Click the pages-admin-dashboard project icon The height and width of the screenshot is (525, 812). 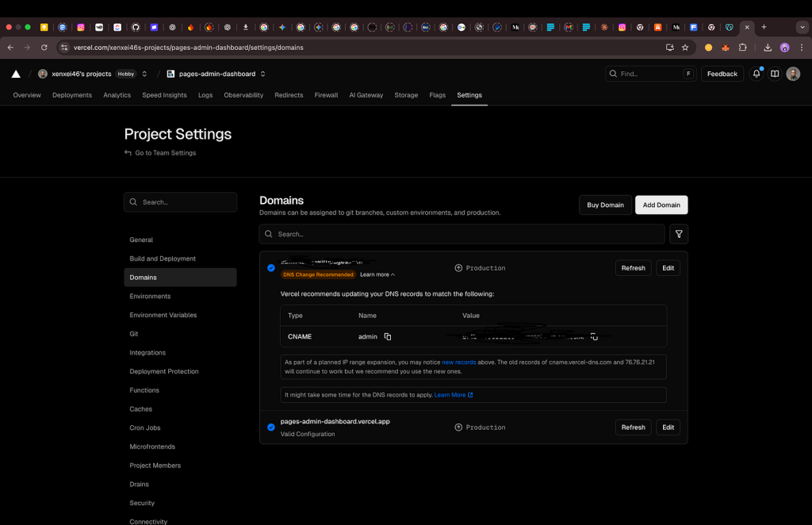pos(170,74)
